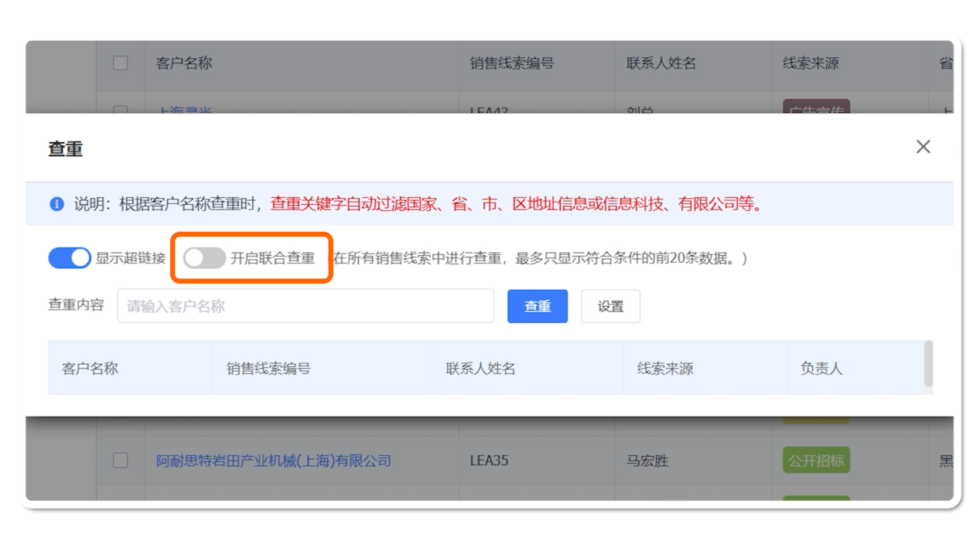Viewport: 980px width, 551px height.
Task: Tick the select-all checkbox in list header
Action: [x=121, y=63]
